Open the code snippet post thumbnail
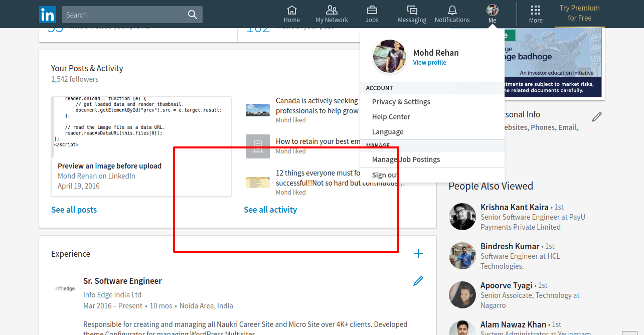 coord(141,126)
